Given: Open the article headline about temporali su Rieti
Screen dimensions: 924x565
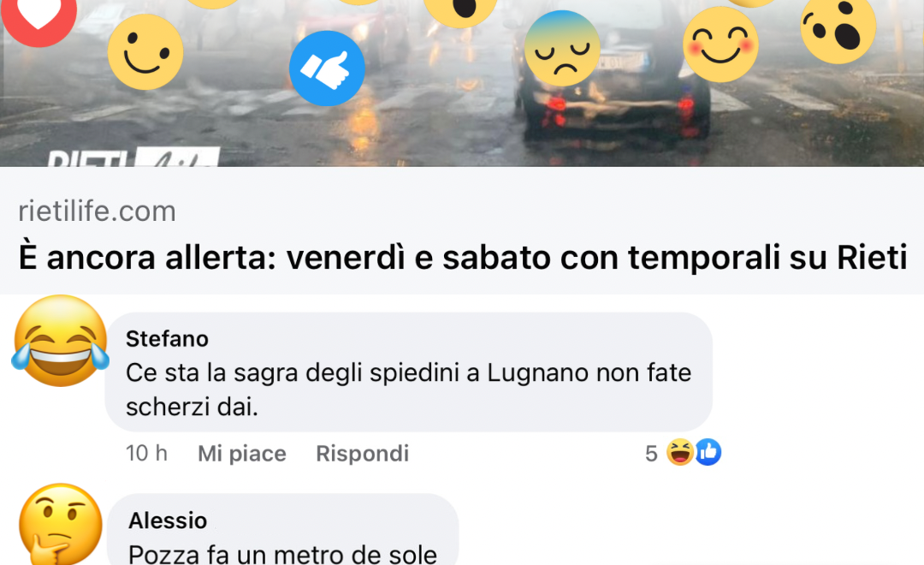Looking at the screenshot, I should pyautogui.click(x=463, y=257).
